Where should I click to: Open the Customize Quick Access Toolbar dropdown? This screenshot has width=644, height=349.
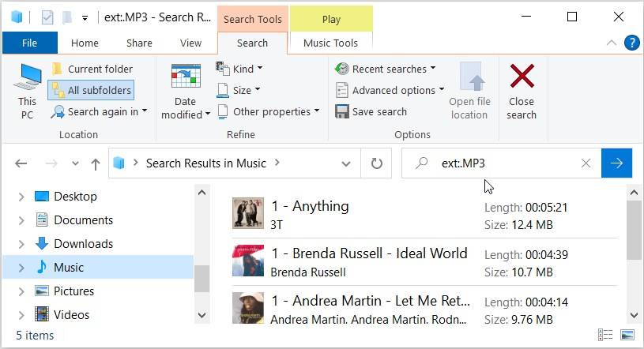[x=85, y=18]
